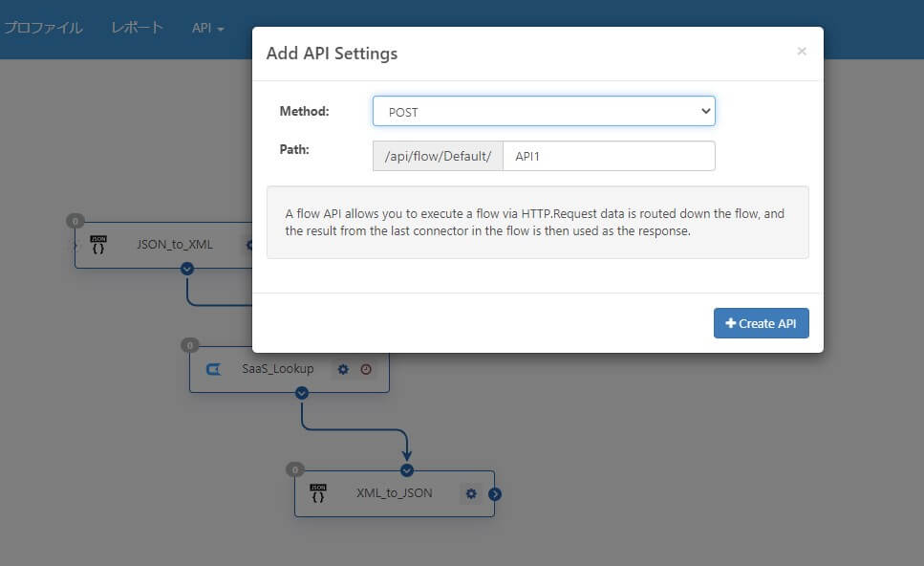Click the XML_to_JSON right arrow output dot

point(495,494)
